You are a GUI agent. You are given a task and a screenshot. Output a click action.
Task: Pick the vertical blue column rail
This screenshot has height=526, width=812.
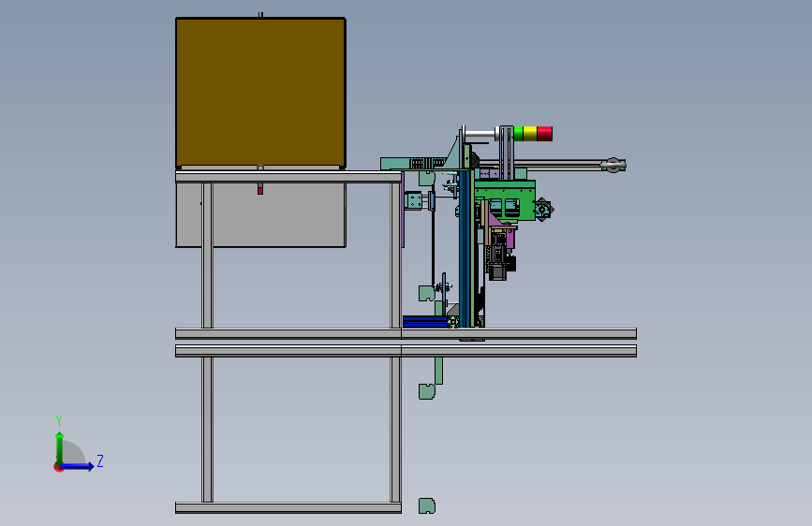(465, 249)
